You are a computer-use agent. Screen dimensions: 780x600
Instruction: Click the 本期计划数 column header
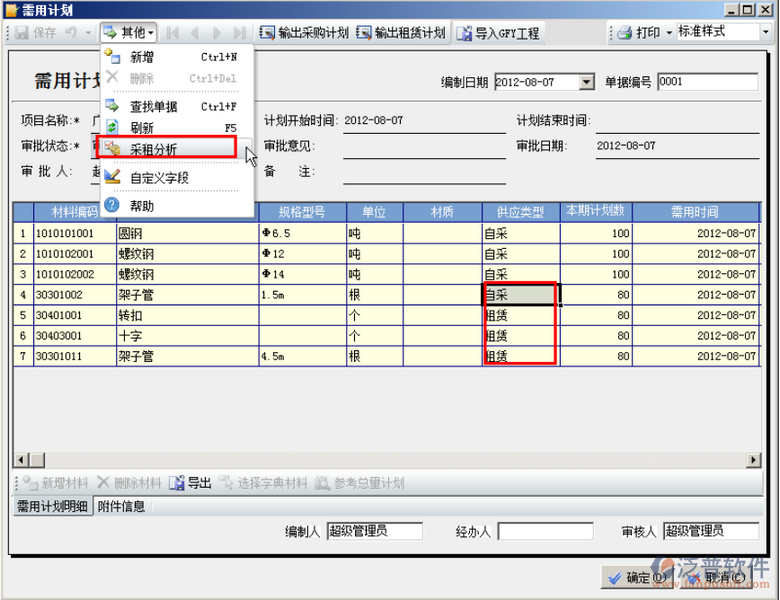(x=596, y=212)
